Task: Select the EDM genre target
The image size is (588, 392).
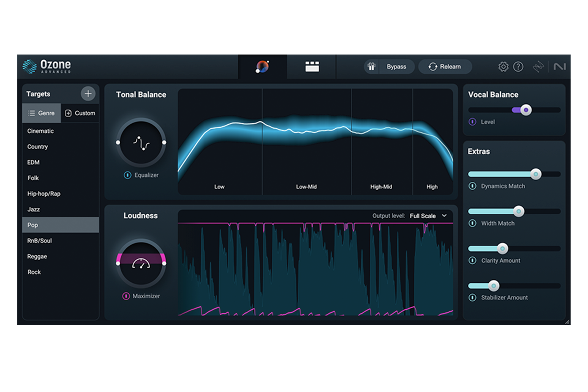Action: pos(61,162)
